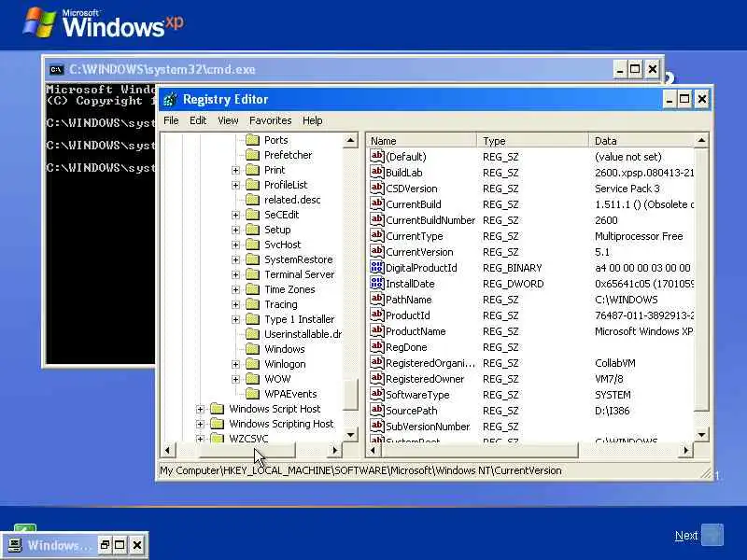Click the CurrentType string value icon
This screenshot has height=560, width=747.
377,235
